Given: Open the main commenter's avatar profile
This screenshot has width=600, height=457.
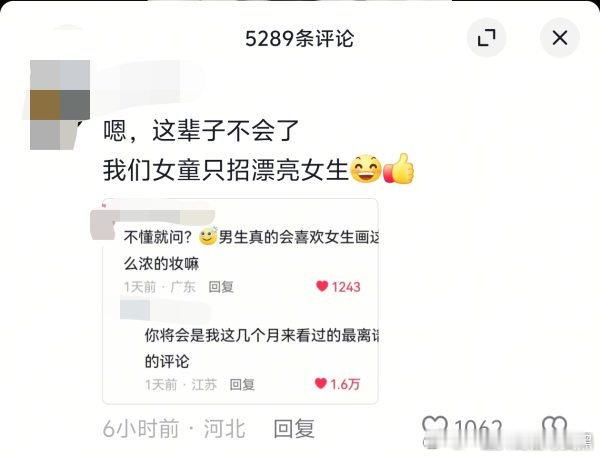Looking at the screenshot, I should tap(60, 104).
